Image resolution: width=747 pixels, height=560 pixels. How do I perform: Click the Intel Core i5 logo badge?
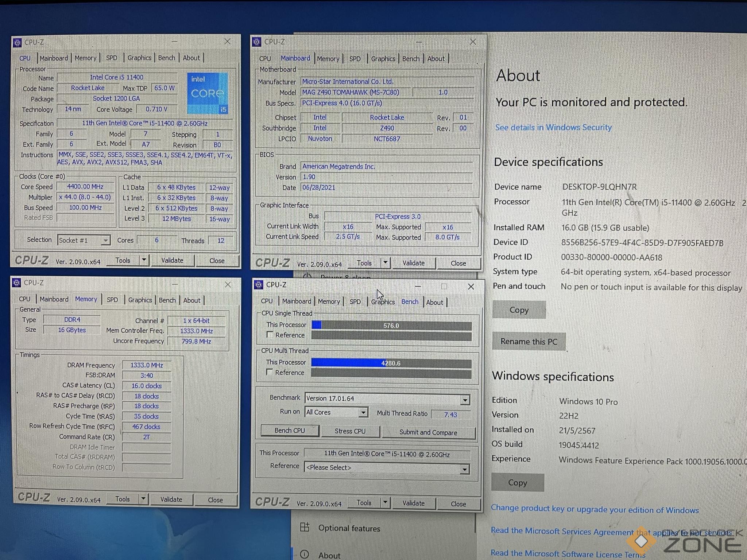(208, 93)
